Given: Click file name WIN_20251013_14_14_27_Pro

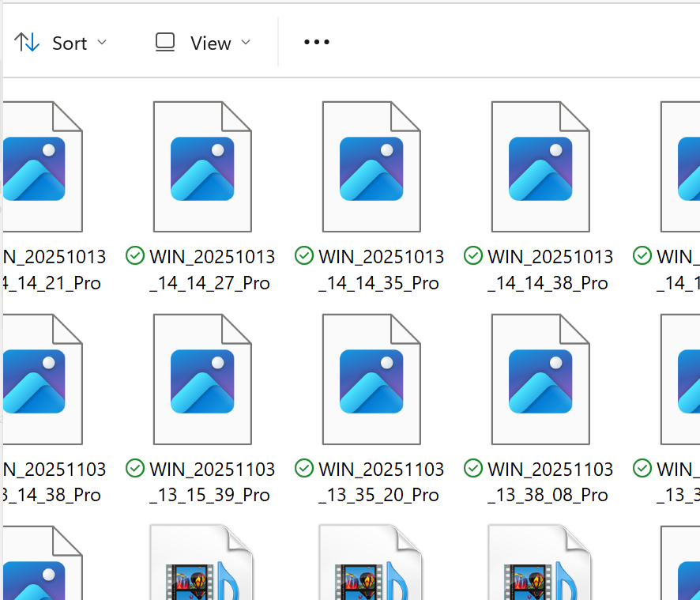Looking at the screenshot, I should click(212, 270).
